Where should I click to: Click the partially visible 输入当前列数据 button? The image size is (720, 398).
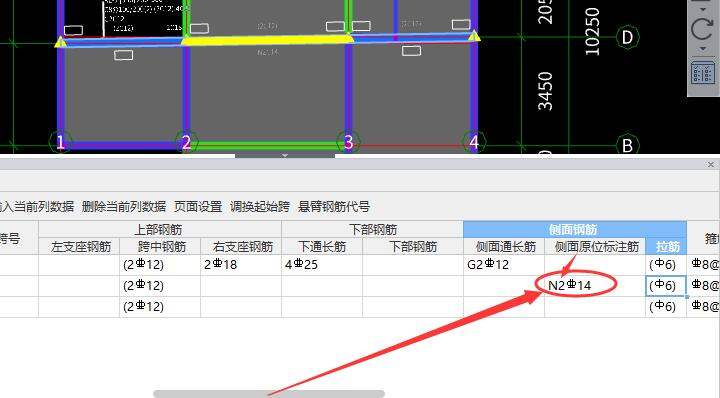tap(37, 207)
